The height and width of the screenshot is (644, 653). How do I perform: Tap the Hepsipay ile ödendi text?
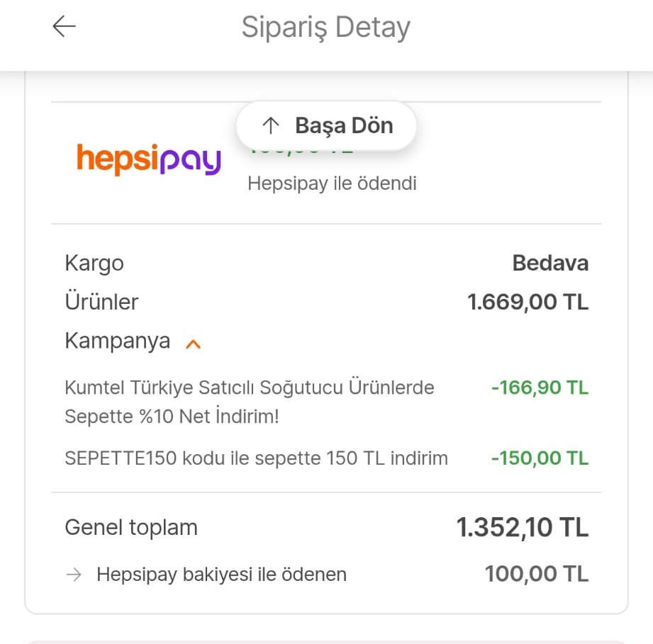[332, 183]
